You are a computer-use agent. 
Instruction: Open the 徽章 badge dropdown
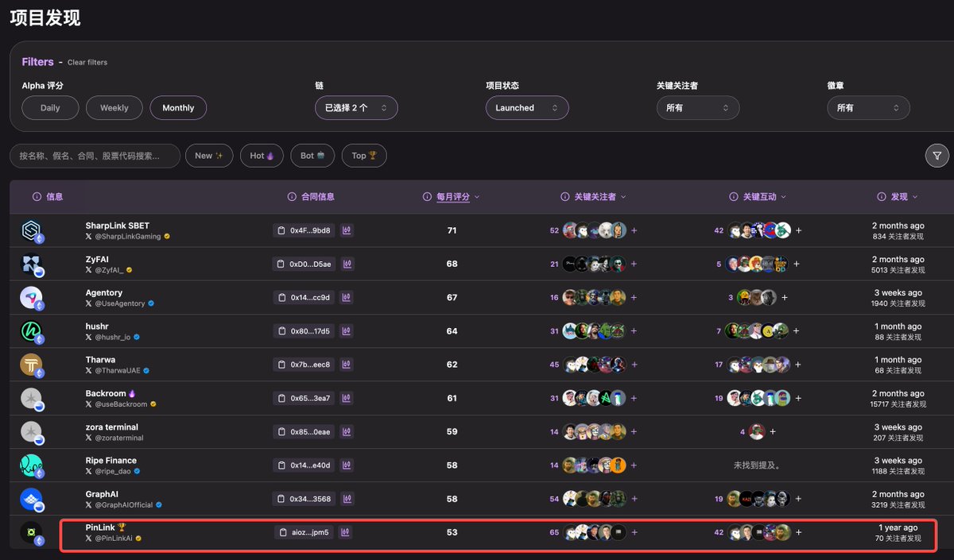[868, 108]
